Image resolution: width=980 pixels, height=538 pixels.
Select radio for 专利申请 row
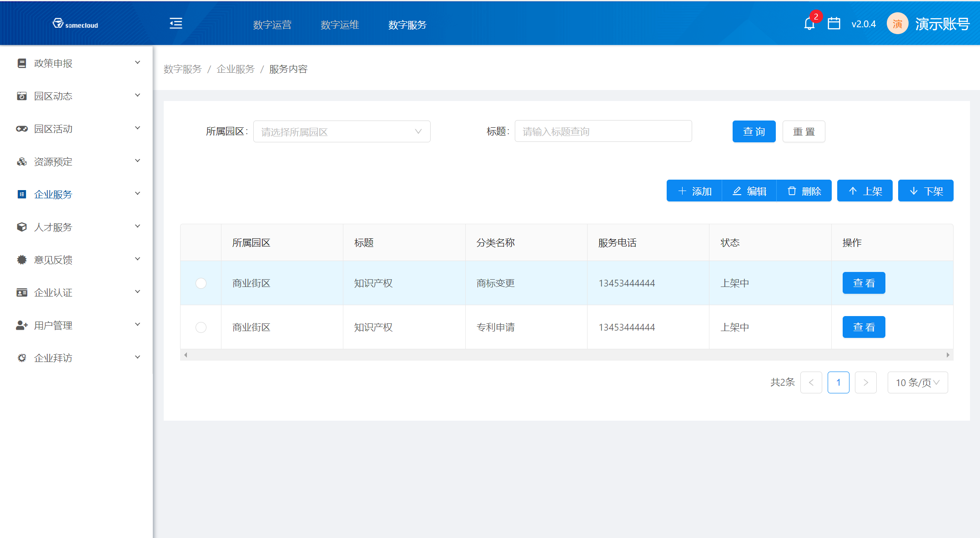pos(201,327)
